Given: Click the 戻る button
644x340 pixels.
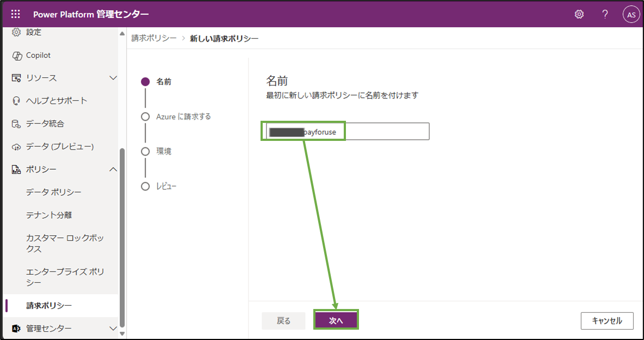Looking at the screenshot, I should [x=283, y=321].
